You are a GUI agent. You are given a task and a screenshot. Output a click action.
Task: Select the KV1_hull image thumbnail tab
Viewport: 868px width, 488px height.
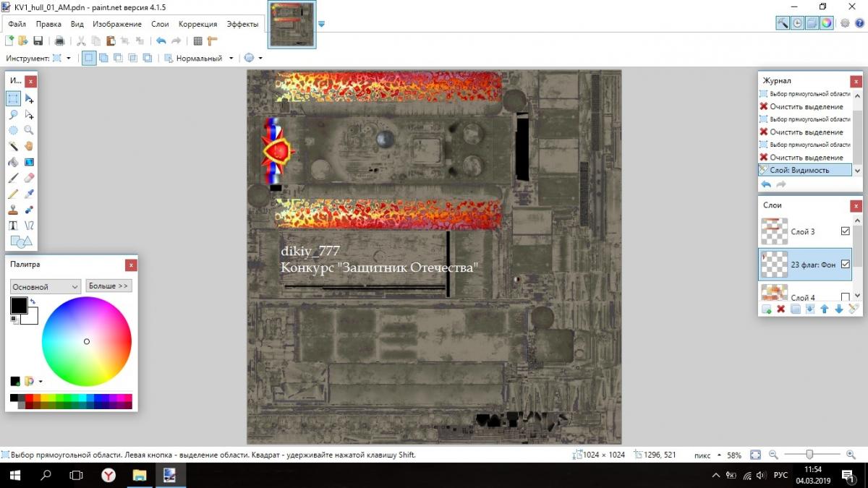[x=292, y=24]
